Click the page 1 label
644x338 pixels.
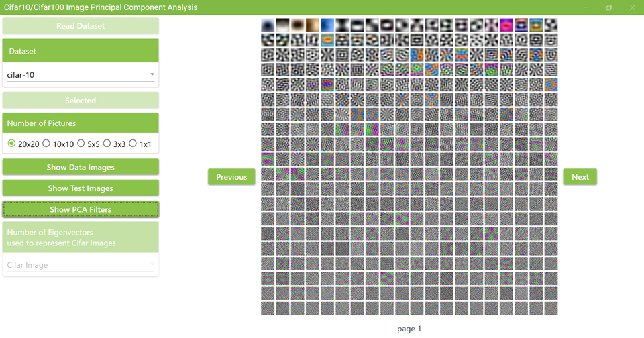pos(409,329)
